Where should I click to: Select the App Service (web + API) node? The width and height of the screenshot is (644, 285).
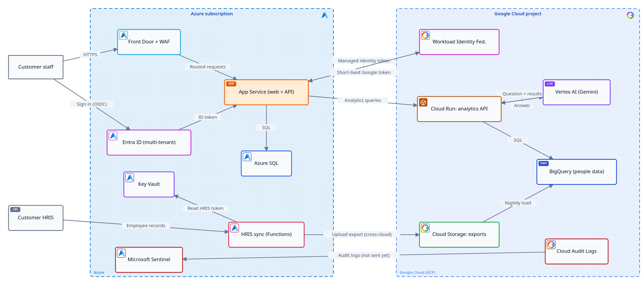click(267, 92)
